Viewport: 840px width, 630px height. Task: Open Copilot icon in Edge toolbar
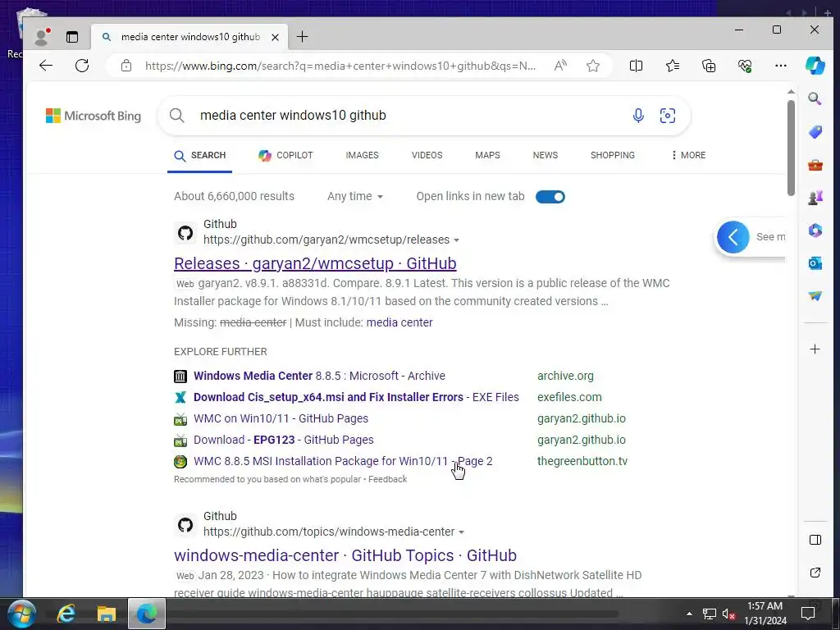tap(815, 66)
